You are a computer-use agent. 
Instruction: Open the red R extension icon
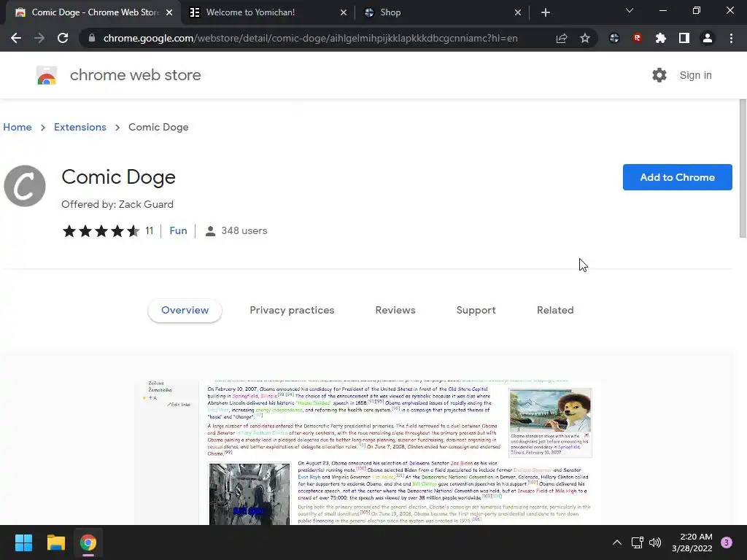pos(638,38)
